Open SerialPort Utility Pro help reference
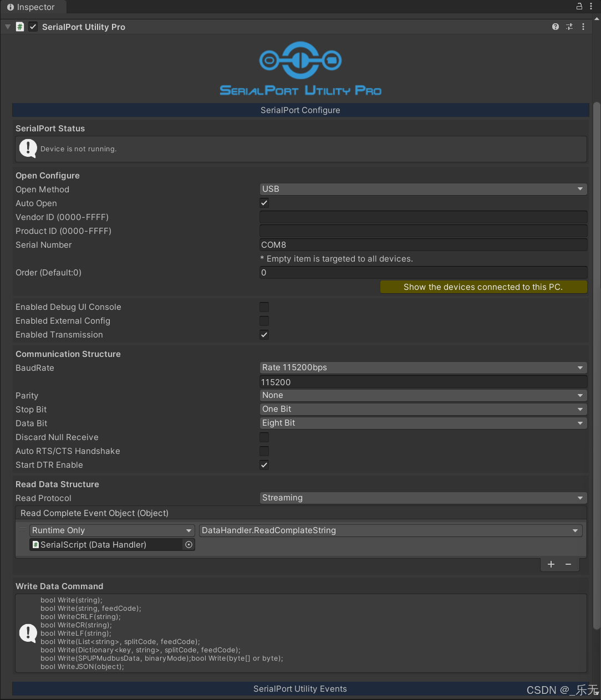601x700 pixels. pos(556,27)
